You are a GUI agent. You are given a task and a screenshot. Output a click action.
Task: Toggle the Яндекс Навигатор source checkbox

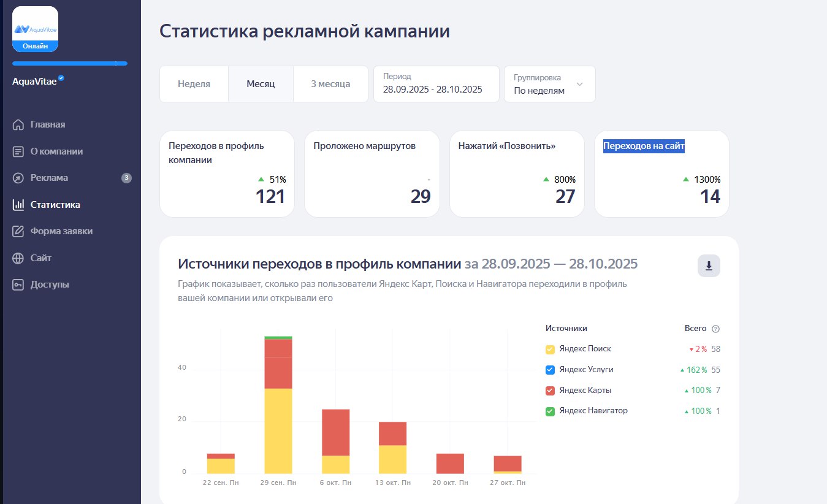pos(551,411)
